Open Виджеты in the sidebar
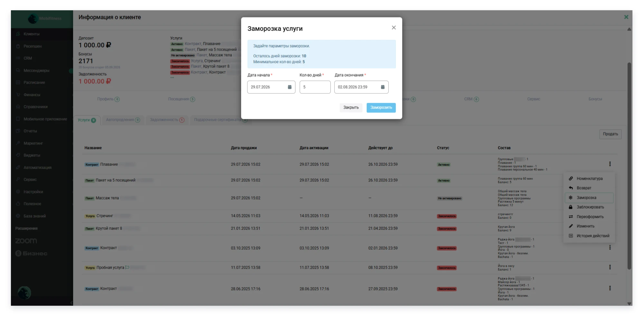Screen dimensions: 644x316 pos(42,155)
